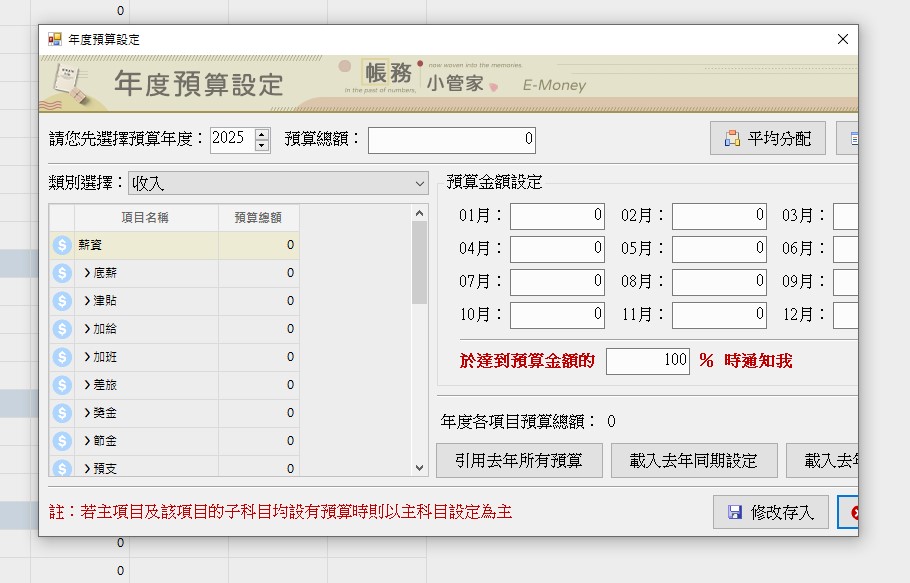Click the 01月 budget amount field

(x=557, y=216)
